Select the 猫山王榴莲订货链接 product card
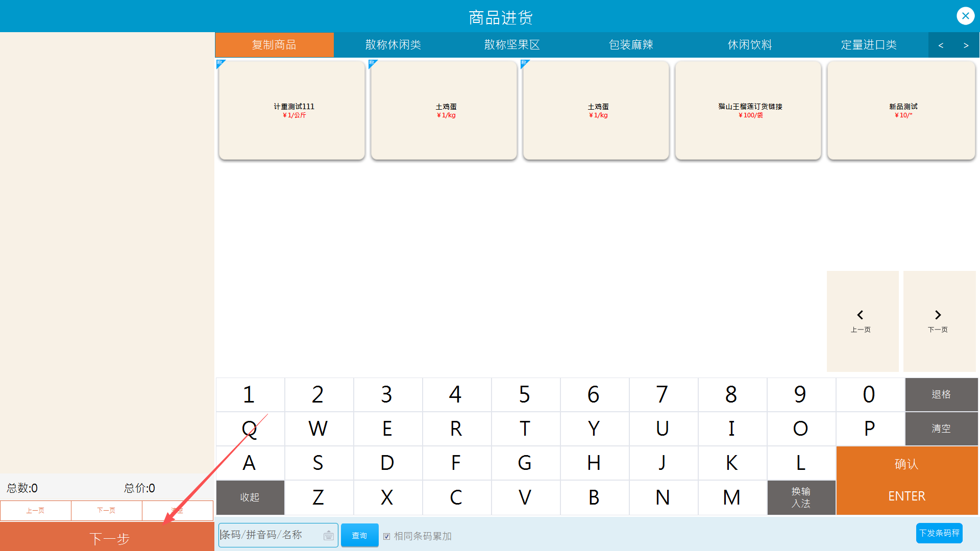The width and height of the screenshot is (980, 551). (x=748, y=110)
